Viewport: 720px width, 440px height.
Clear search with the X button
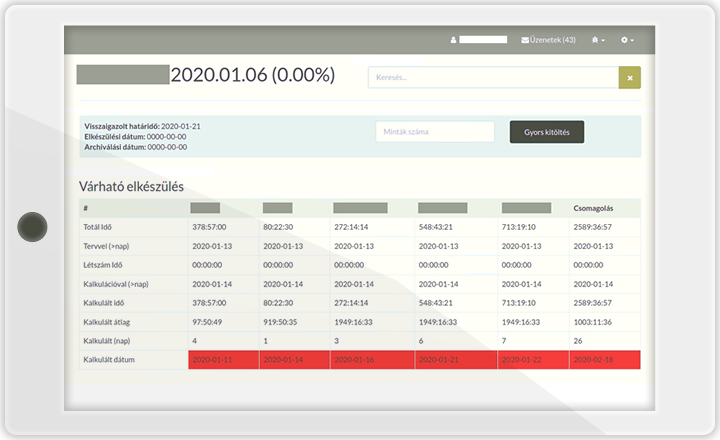tap(629, 77)
